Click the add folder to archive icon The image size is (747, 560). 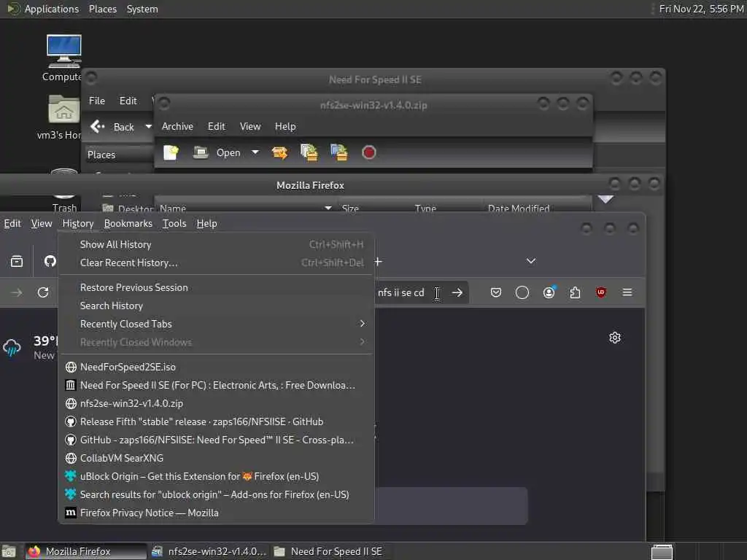coord(339,152)
